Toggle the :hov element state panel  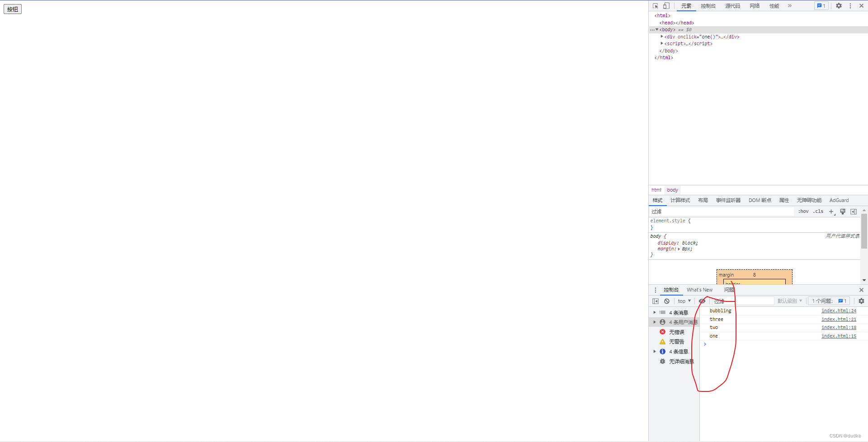click(x=803, y=212)
